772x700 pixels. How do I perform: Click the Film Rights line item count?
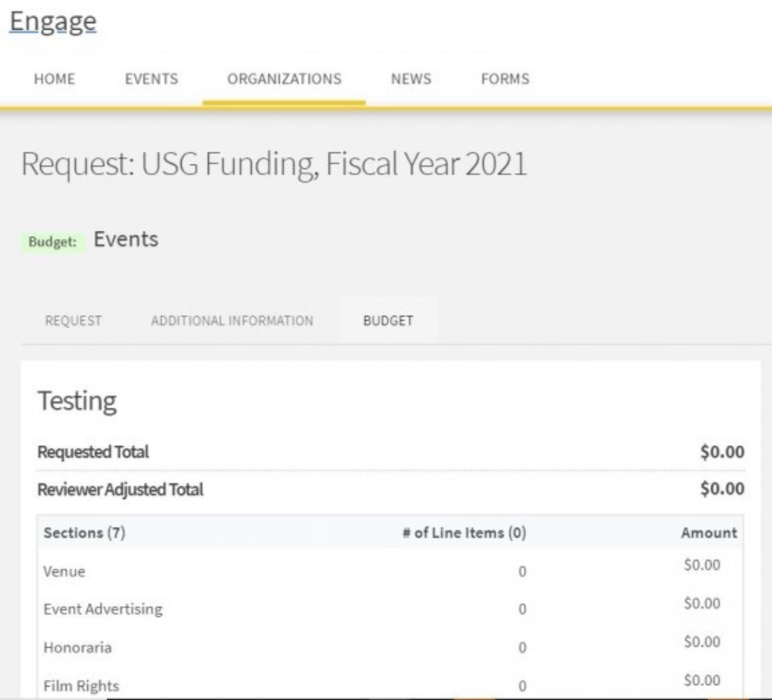(522, 687)
